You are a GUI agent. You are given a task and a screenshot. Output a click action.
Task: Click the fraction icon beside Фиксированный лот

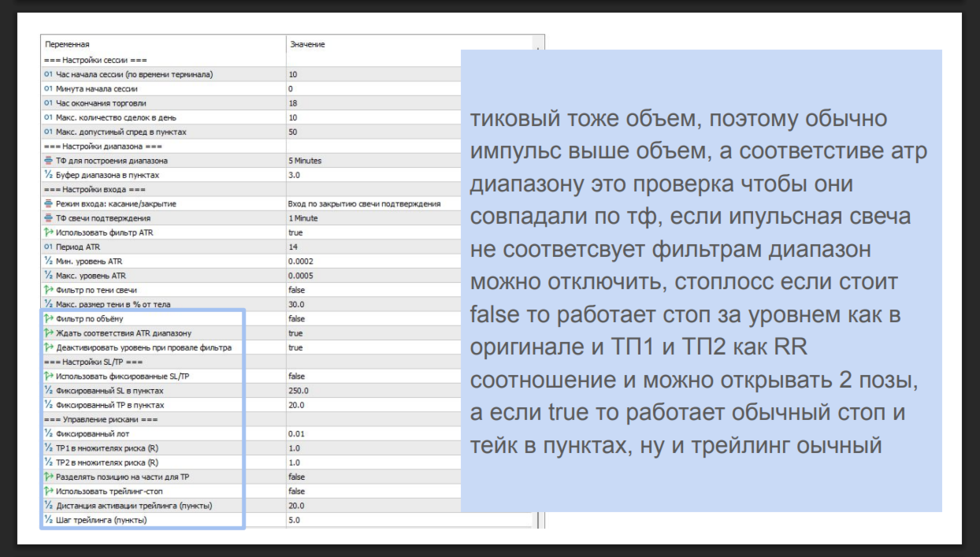click(x=48, y=434)
